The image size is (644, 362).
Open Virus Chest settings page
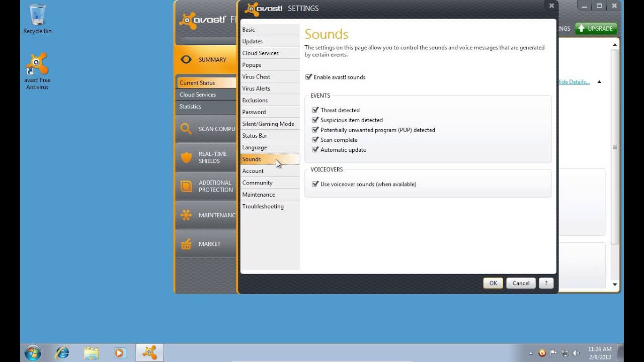pos(270,77)
